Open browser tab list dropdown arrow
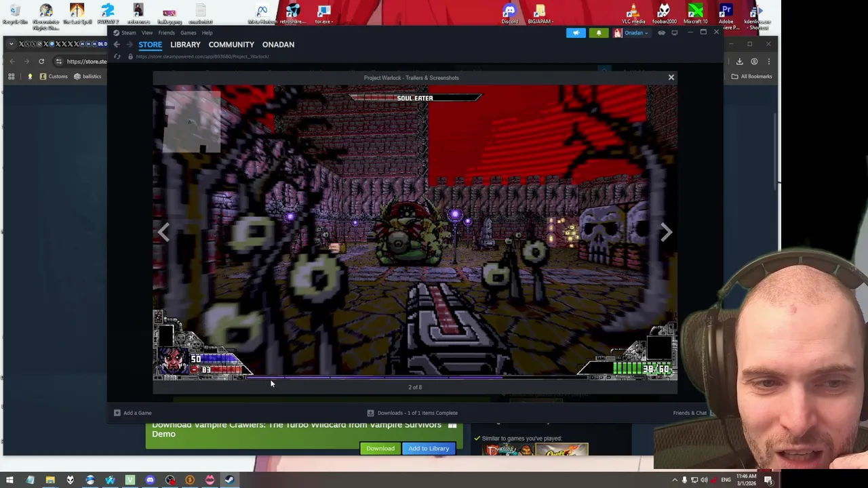This screenshot has height=488, width=868. (11, 44)
